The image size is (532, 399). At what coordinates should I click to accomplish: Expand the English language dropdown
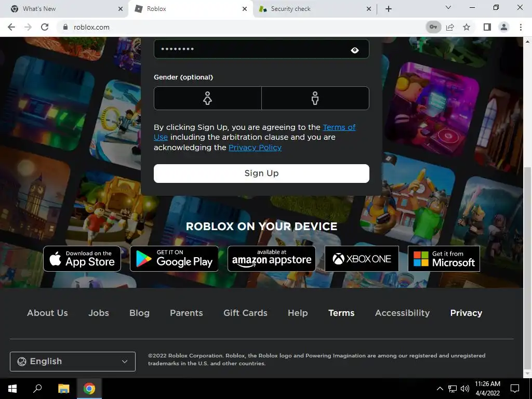(x=73, y=362)
